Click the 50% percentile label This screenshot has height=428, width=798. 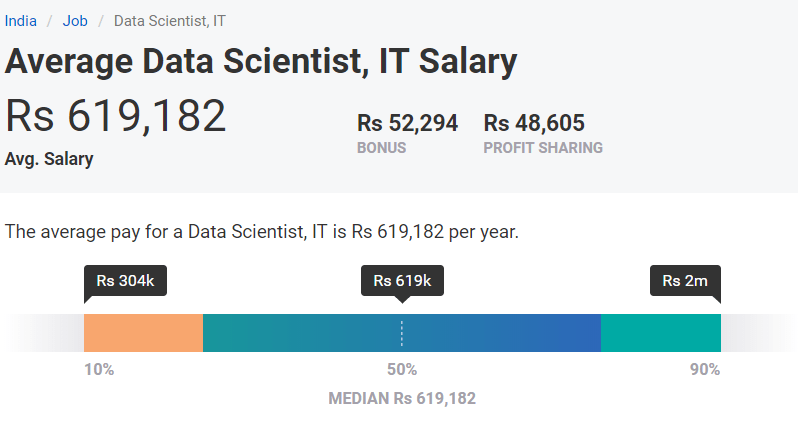(x=402, y=369)
